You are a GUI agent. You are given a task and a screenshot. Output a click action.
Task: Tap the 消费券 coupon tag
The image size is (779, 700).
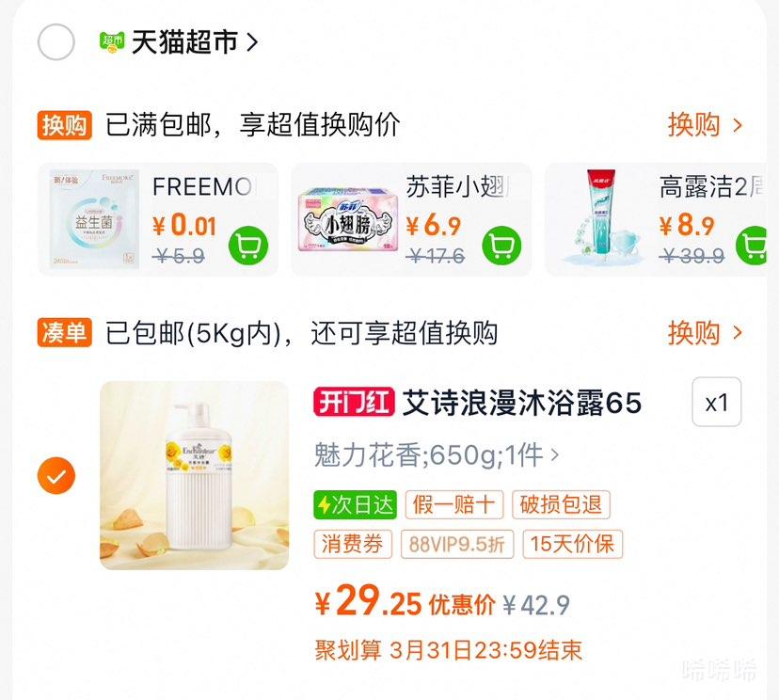pos(353,544)
